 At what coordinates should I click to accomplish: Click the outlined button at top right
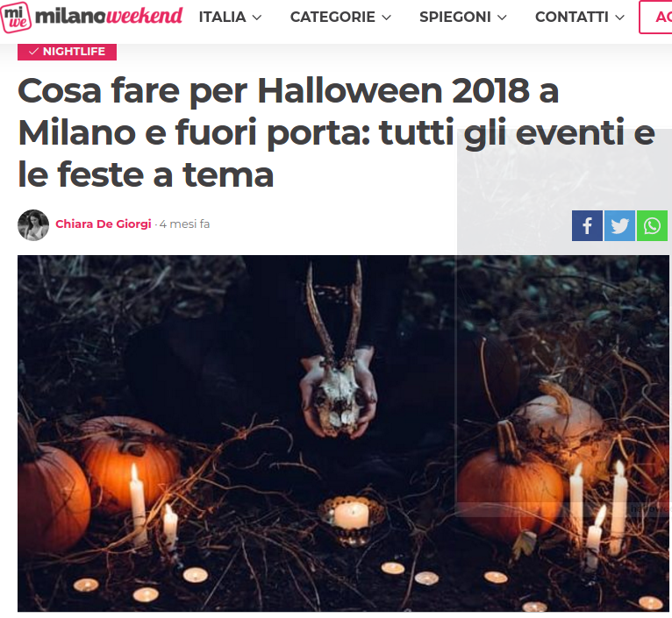(x=655, y=18)
